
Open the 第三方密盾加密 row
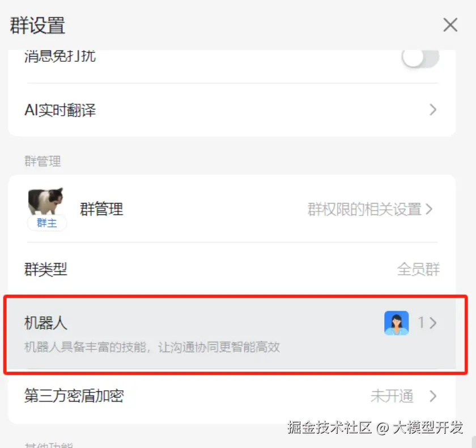(x=232, y=396)
